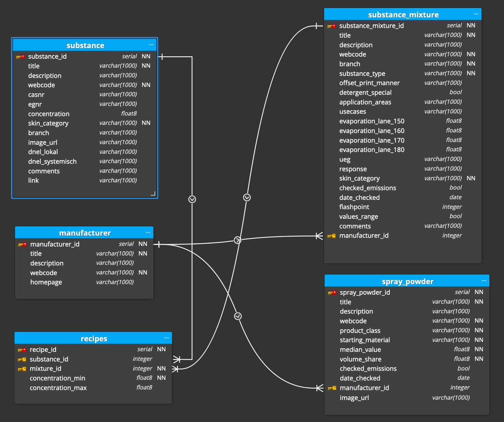
Task: Click the primary key icon beside substance_id
Action: [x=20, y=57]
